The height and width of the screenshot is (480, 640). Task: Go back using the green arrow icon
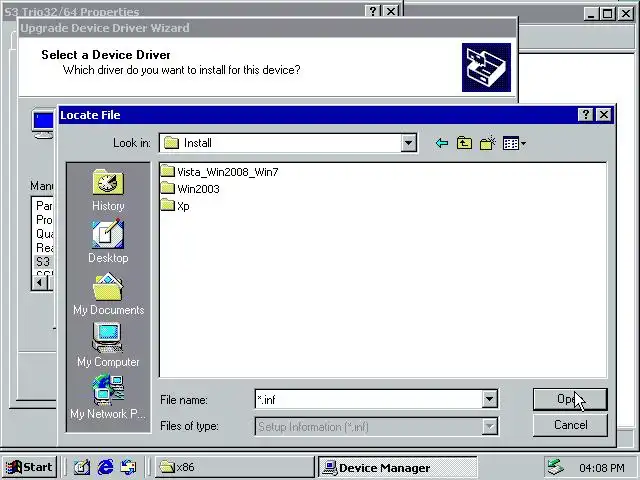pyautogui.click(x=442, y=143)
